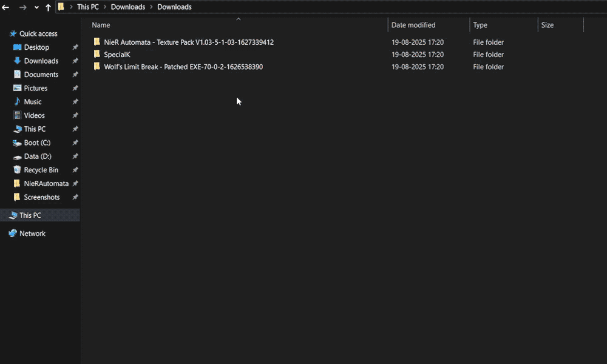Click the Music note icon
The image size is (607, 364).
click(17, 102)
